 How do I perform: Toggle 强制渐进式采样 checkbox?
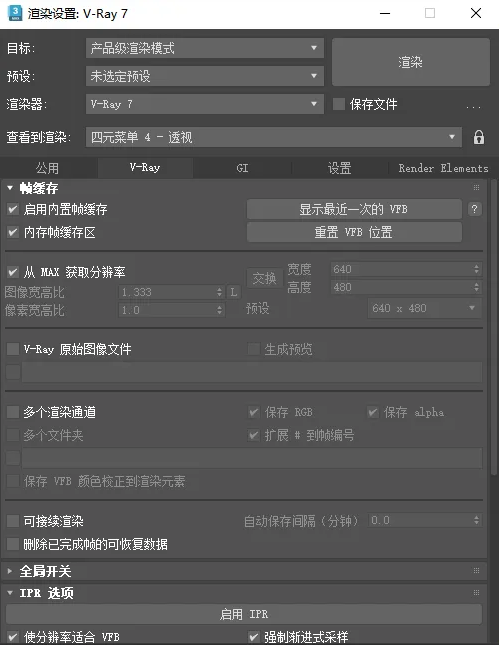[254, 637]
